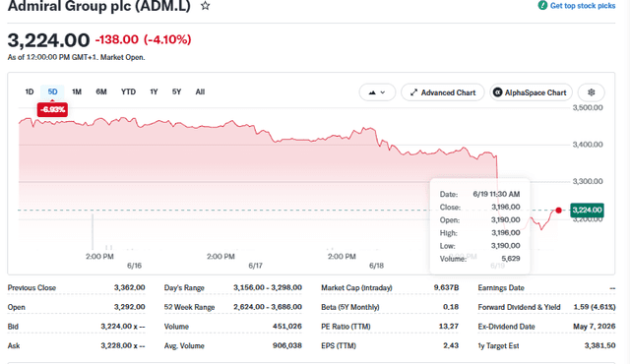The height and width of the screenshot is (364, 630).
Task: Click the EPS (TTM) value 2.43
Action: (x=451, y=345)
